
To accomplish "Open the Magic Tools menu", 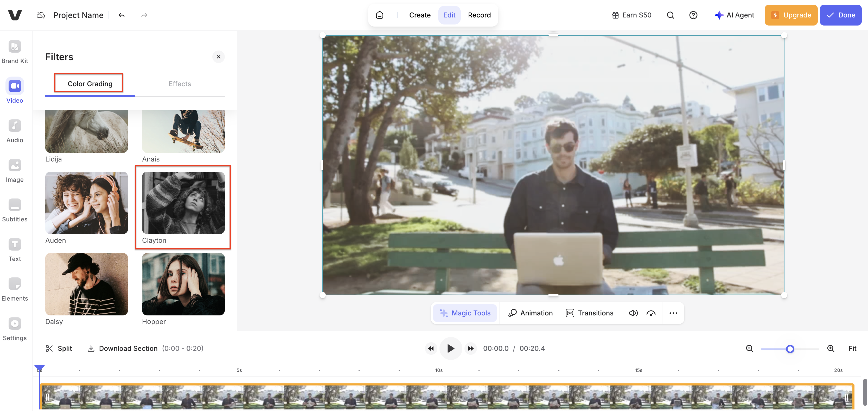I will pyautogui.click(x=465, y=313).
